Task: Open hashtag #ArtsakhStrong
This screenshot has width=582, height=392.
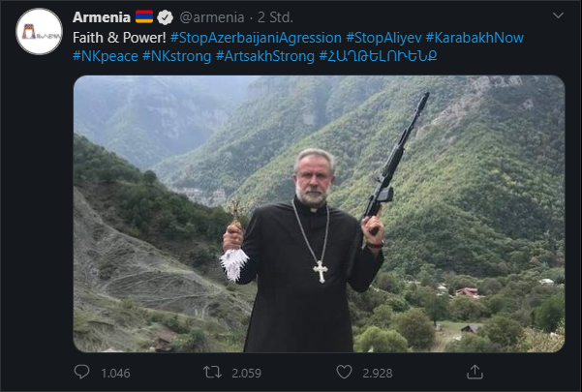Action: click(x=264, y=56)
